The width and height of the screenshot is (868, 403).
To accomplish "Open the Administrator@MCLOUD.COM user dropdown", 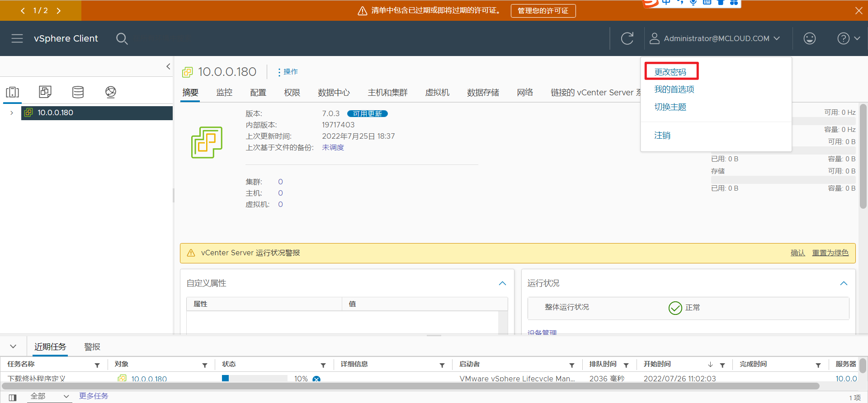I will (714, 38).
